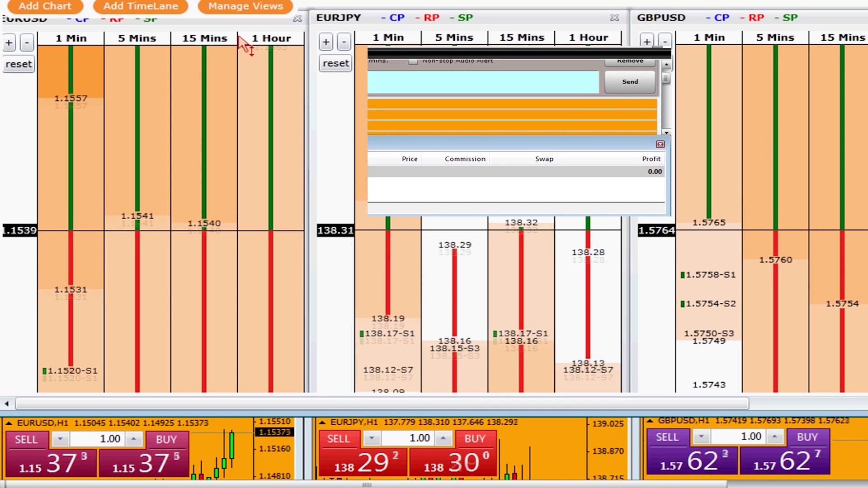The height and width of the screenshot is (488, 868).
Task: Click EURJPY BUY button
Action: pyautogui.click(x=475, y=439)
